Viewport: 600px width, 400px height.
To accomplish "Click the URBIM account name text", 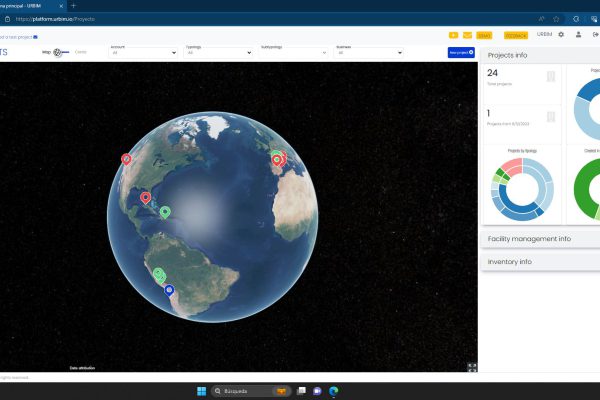I will pos(544,34).
